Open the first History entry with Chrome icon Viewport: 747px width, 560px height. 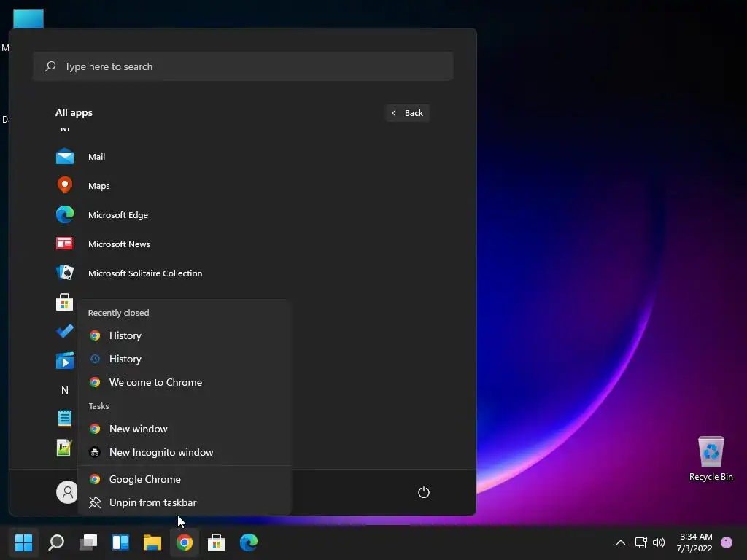click(185, 335)
